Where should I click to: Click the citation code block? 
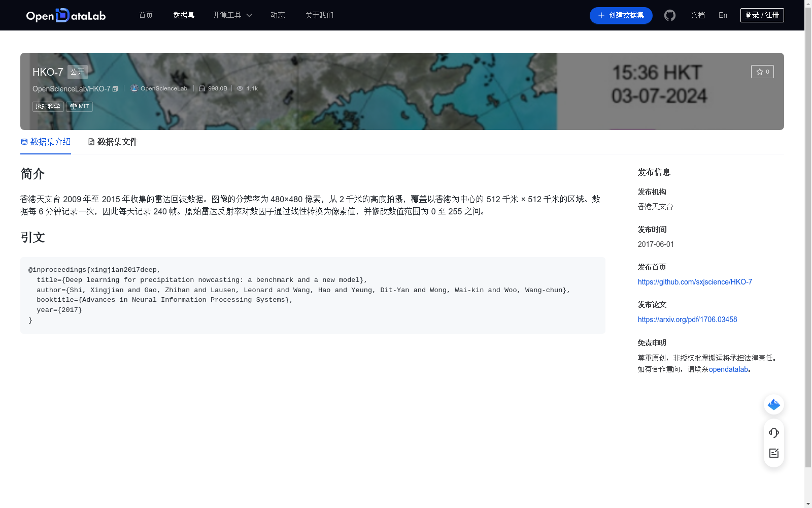(x=313, y=295)
